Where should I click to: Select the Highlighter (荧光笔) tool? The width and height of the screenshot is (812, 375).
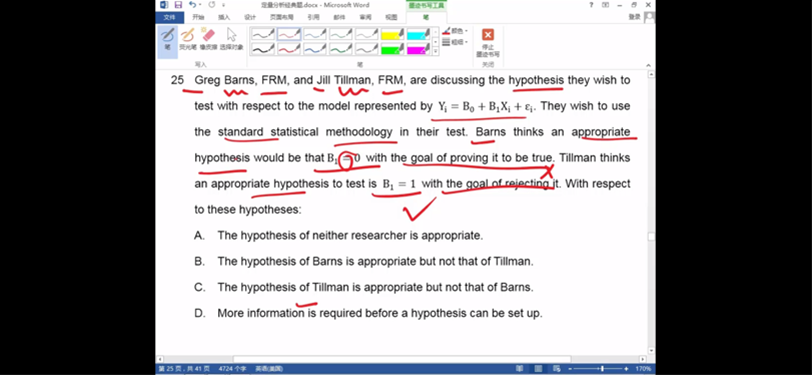coord(187,39)
